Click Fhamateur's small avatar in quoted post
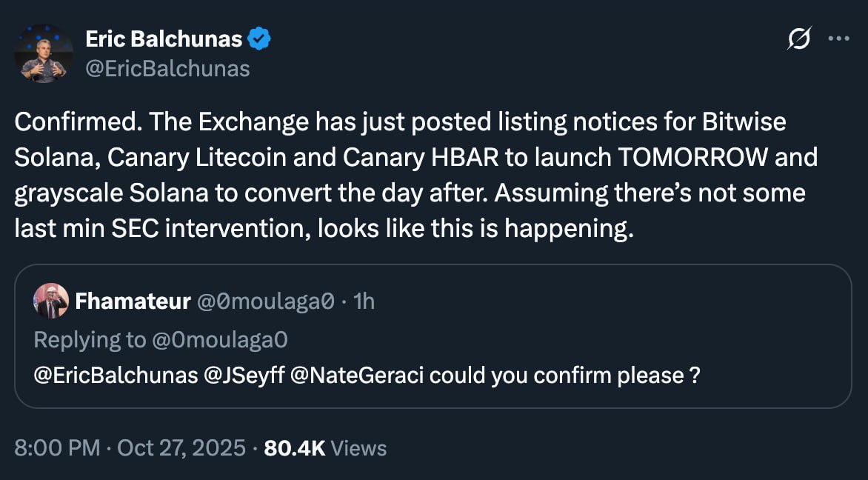 51,301
